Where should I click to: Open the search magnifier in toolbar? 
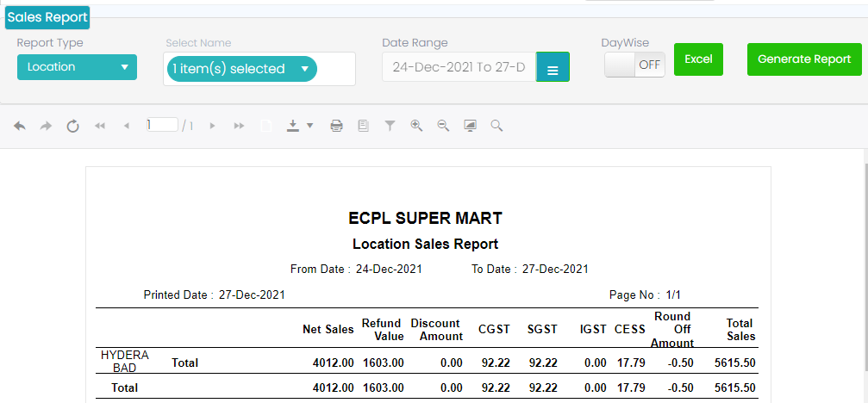pyautogui.click(x=496, y=126)
